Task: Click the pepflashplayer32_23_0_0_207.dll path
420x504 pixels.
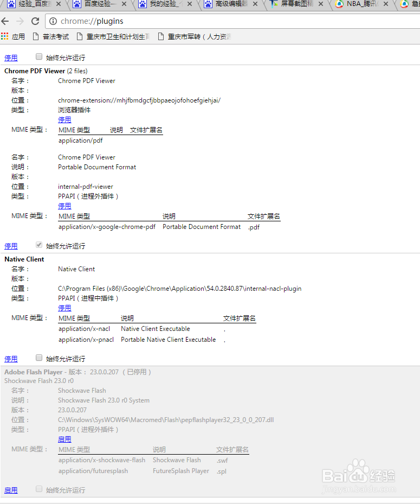Action: tap(166, 420)
